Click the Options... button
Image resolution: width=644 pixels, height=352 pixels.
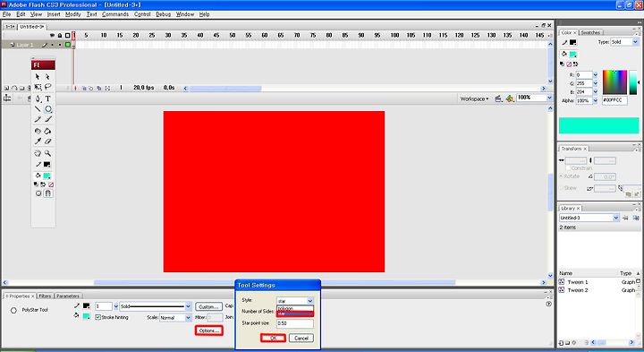(209, 331)
